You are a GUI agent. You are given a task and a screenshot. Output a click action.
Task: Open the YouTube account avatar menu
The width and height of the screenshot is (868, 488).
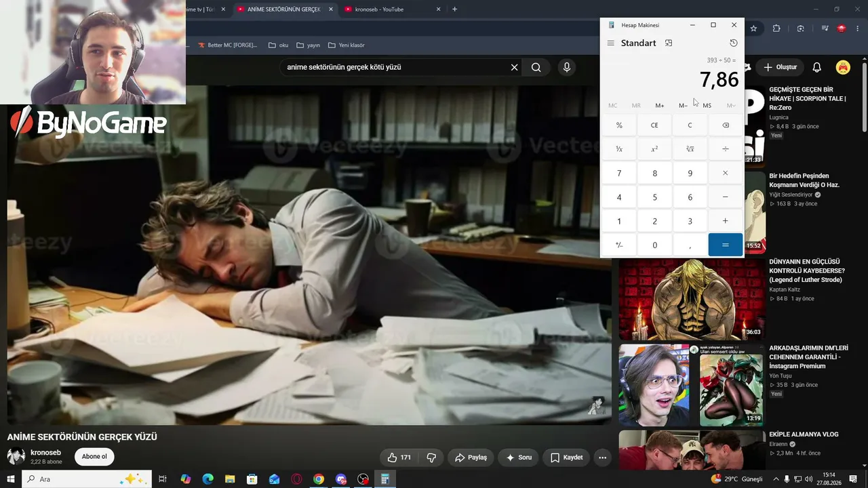(843, 67)
